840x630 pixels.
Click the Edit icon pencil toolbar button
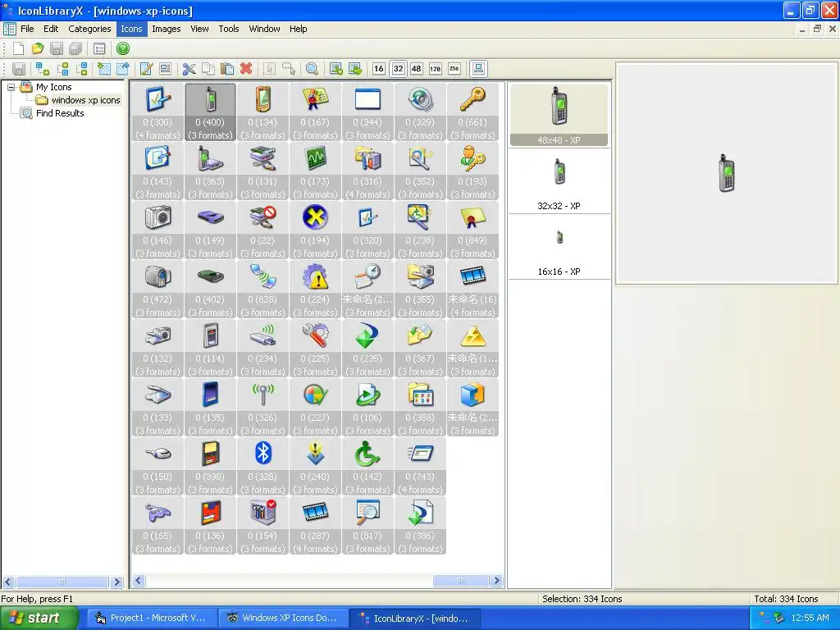(146, 69)
